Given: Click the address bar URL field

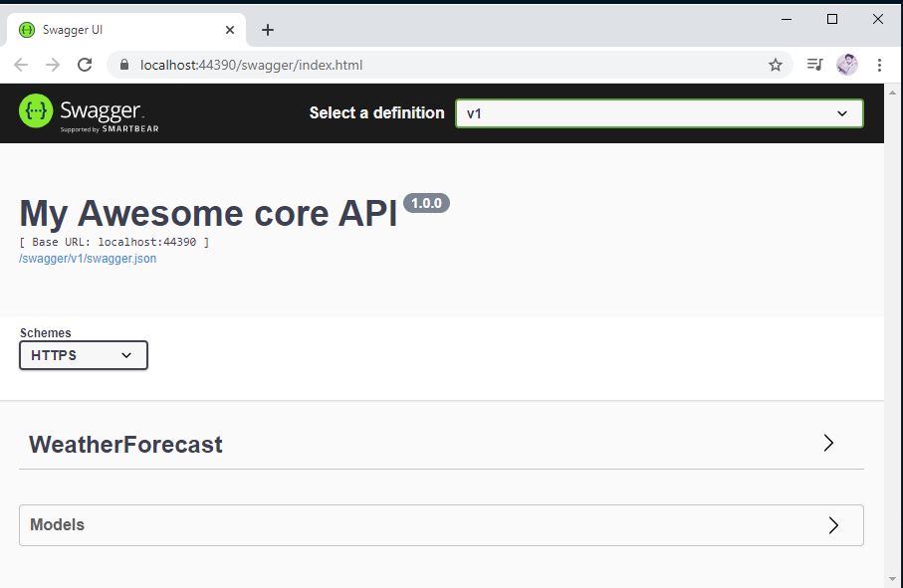Looking at the screenshot, I should [x=449, y=65].
